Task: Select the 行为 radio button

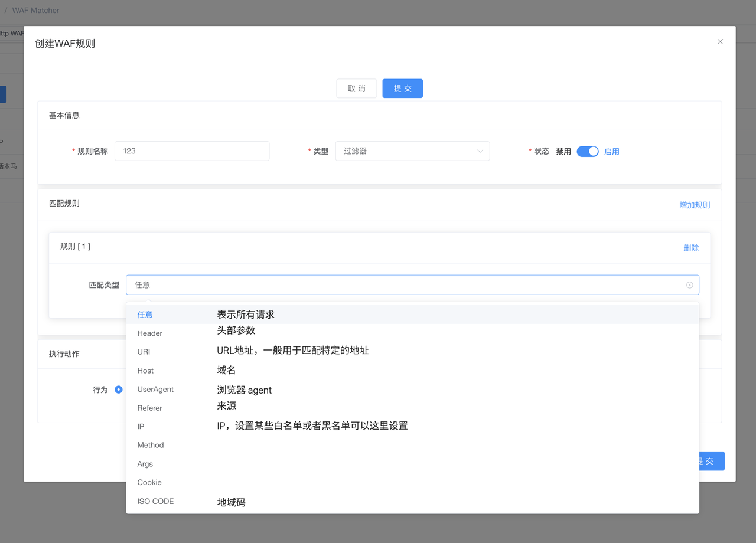Action: [119, 390]
